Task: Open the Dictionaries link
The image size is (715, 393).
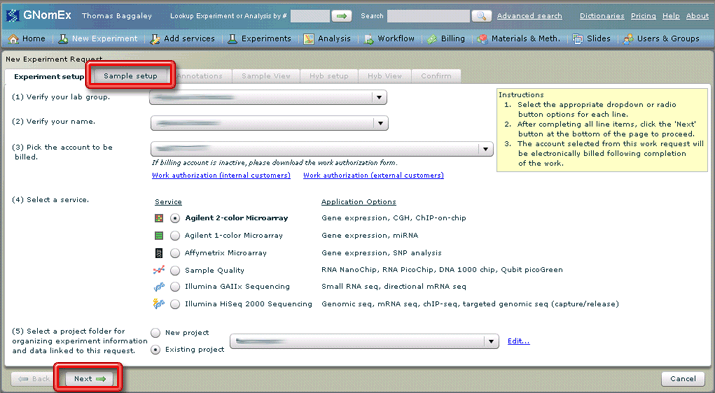Action: pyautogui.click(x=602, y=16)
